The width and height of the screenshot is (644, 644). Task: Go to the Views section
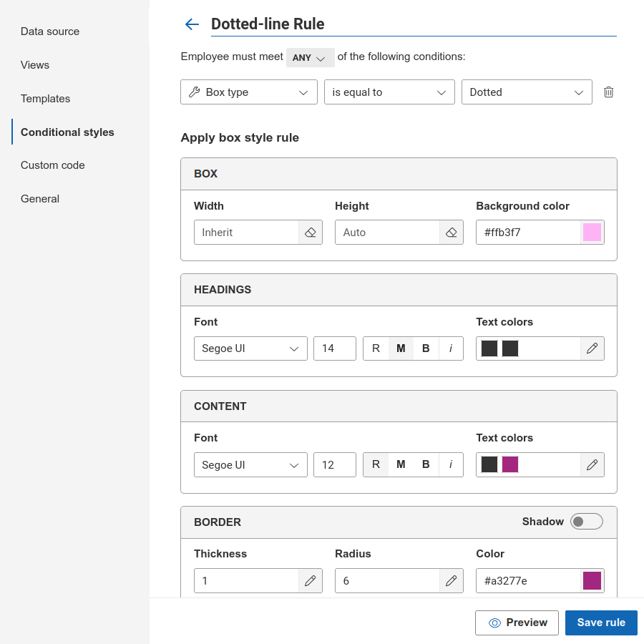[35, 65]
